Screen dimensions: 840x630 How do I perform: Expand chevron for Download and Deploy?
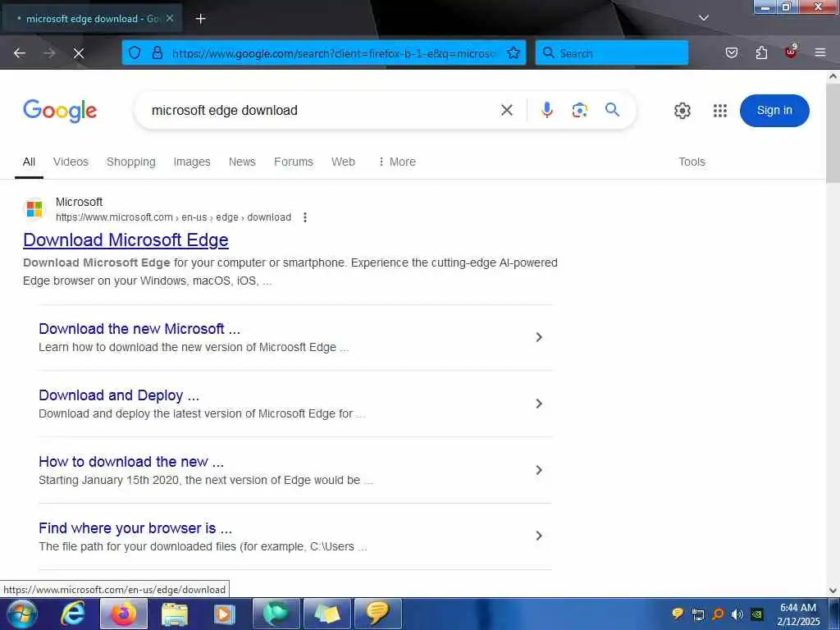(539, 404)
